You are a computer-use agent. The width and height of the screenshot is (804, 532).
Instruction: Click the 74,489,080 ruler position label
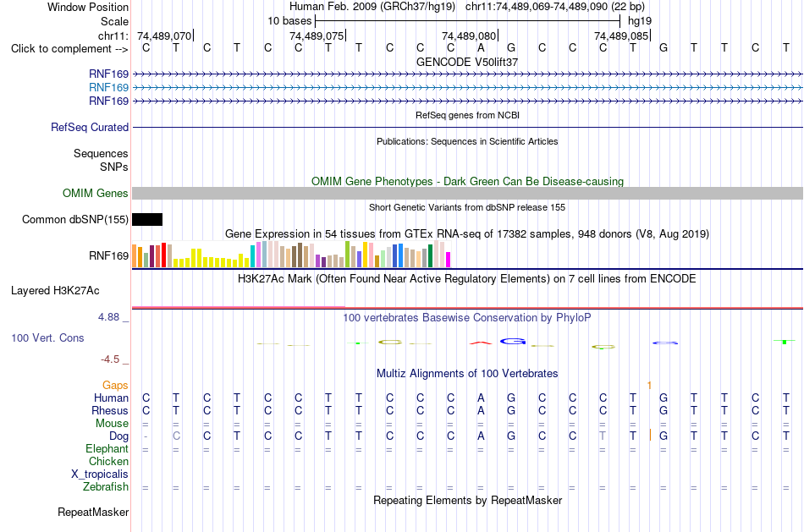coord(469,36)
